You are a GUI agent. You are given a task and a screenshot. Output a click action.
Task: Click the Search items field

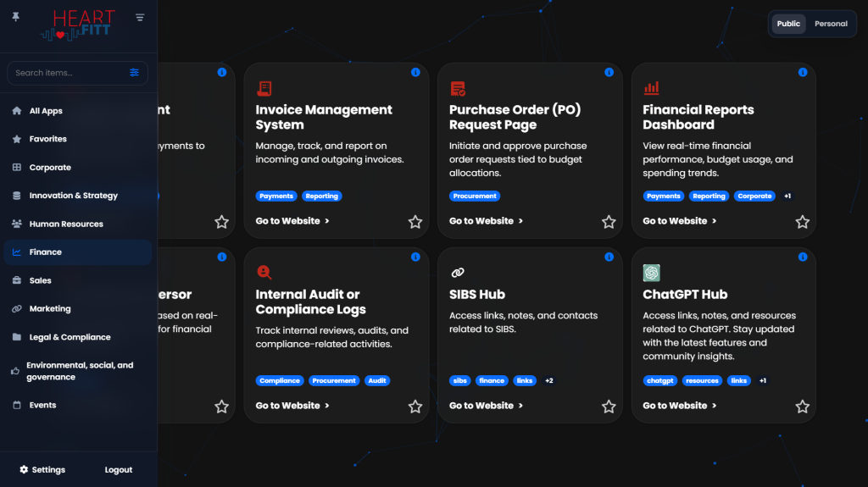point(77,73)
